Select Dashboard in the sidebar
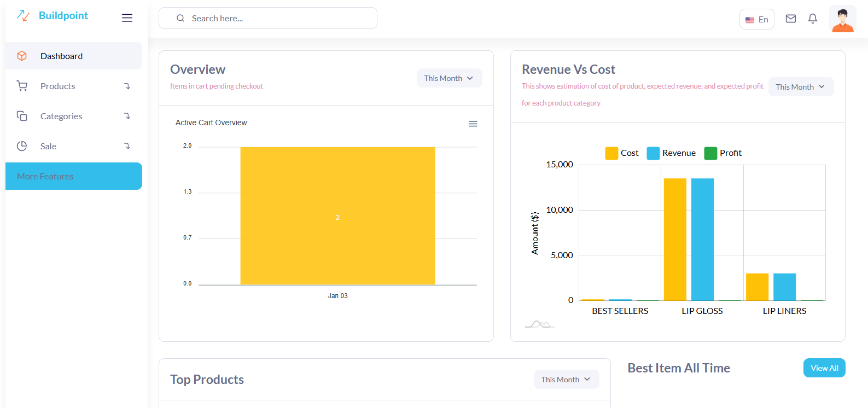The image size is (868, 408). click(x=61, y=56)
